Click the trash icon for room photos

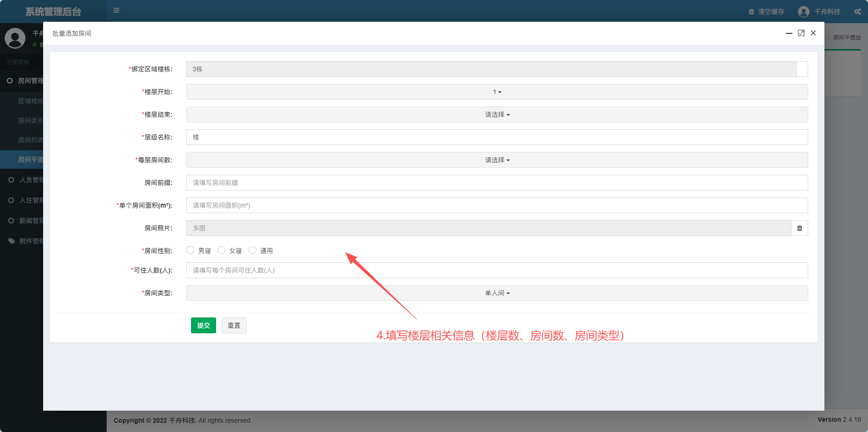pyautogui.click(x=799, y=228)
